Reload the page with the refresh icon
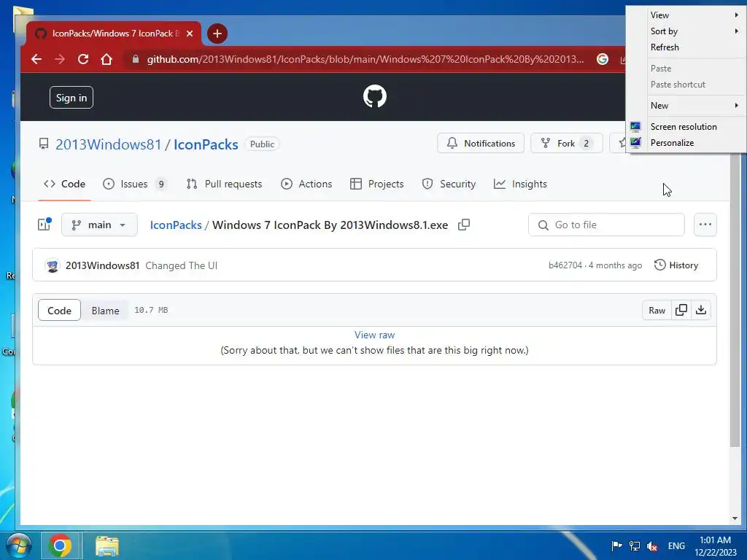Viewport: 747px width, 560px height. [83, 59]
